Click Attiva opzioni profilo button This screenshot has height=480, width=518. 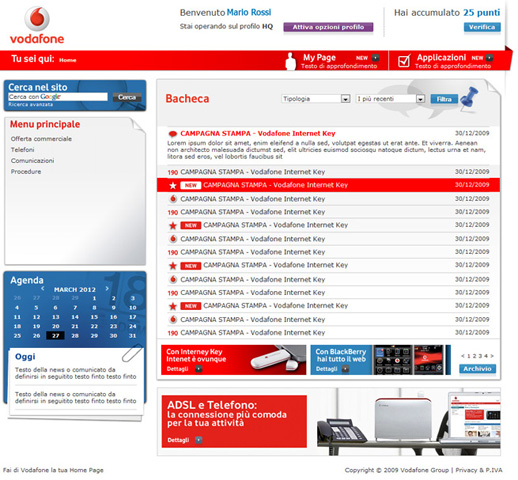coord(328,27)
